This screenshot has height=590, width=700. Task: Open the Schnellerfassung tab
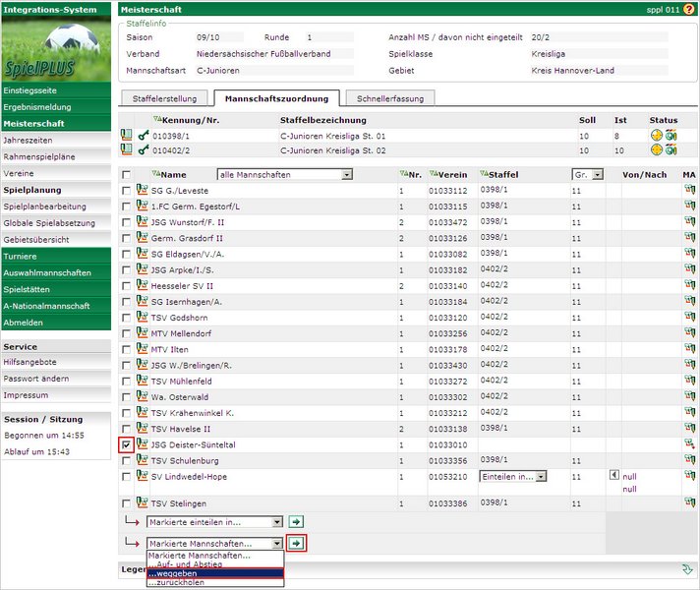click(390, 98)
